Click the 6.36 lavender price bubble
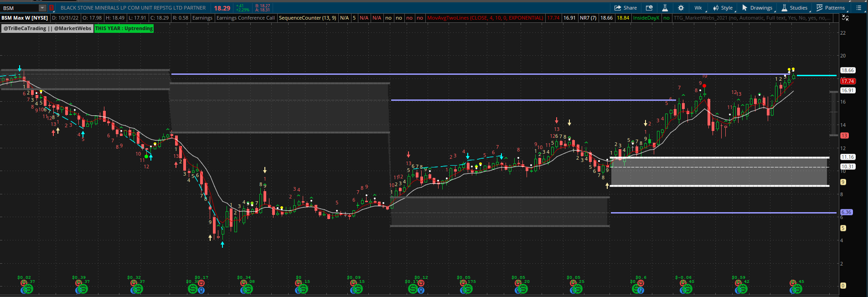 point(846,212)
